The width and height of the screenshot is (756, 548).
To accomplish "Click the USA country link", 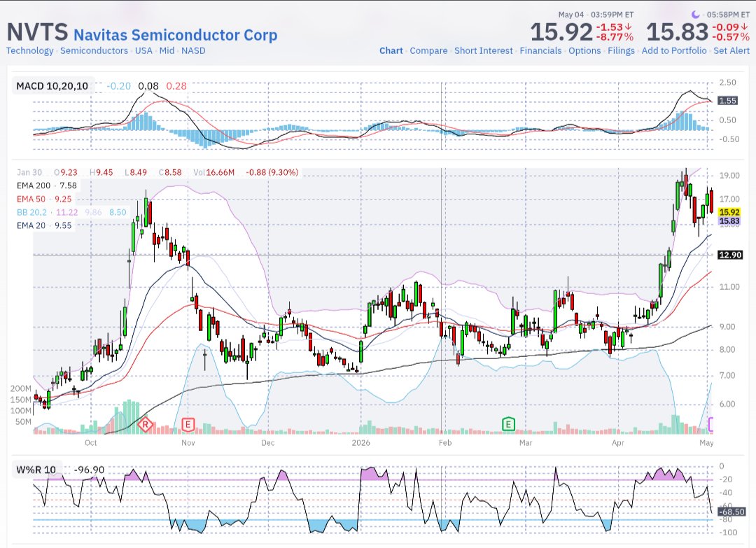I will coord(143,50).
